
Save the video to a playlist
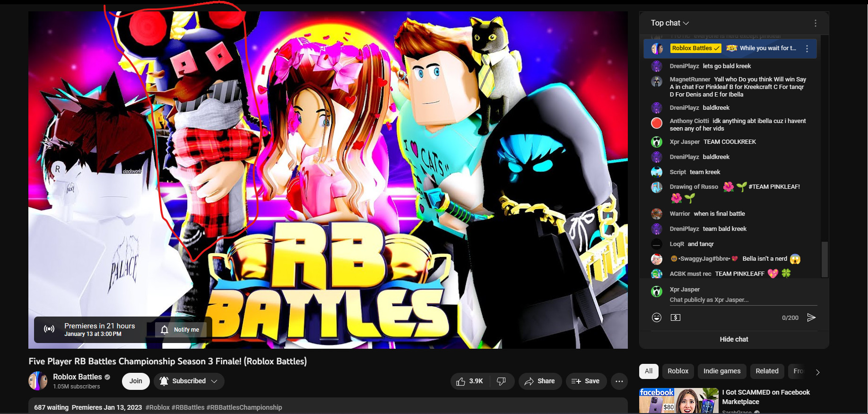(586, 381)
